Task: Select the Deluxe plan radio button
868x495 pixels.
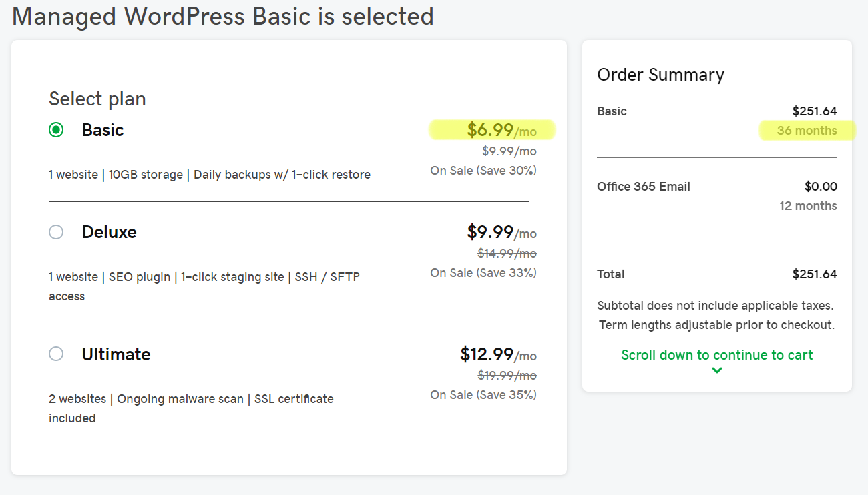Action: pyautogui.click(x=56, y=232)
